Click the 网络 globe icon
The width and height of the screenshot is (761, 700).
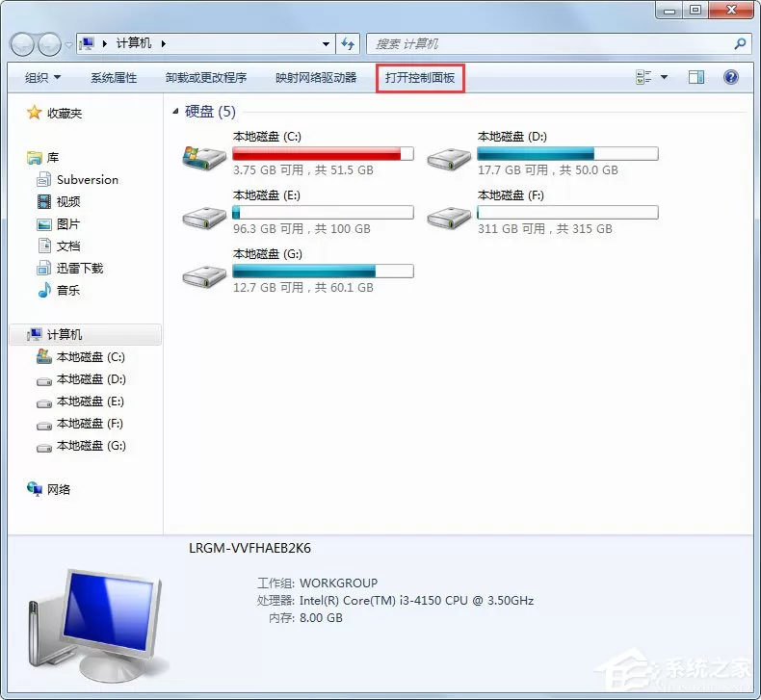pos(35,489)
